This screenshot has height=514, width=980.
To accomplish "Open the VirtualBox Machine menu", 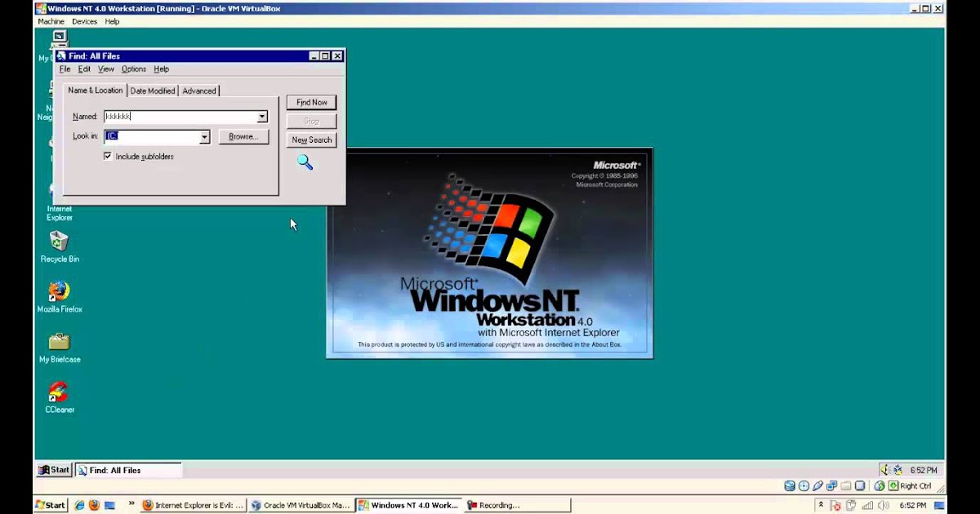I will [x=51, y=22].
